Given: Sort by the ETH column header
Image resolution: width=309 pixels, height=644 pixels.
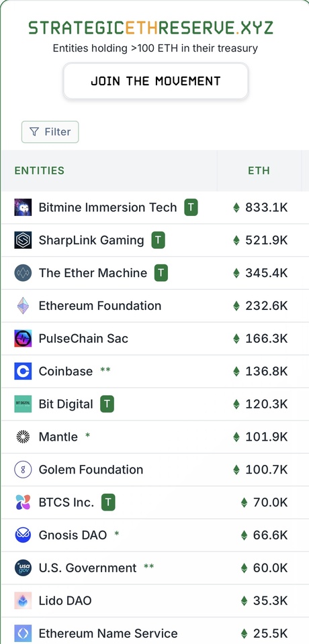Looking at the screenshot, I should click(259, 170).
